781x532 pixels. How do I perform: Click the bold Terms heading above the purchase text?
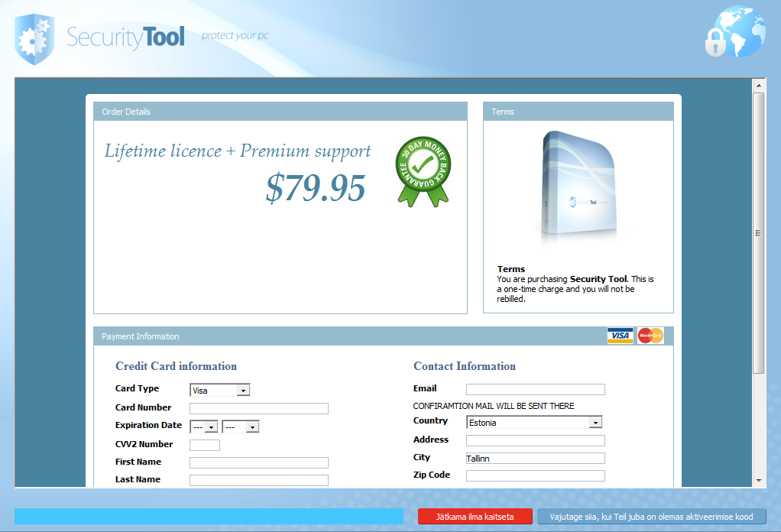[511, 269]
